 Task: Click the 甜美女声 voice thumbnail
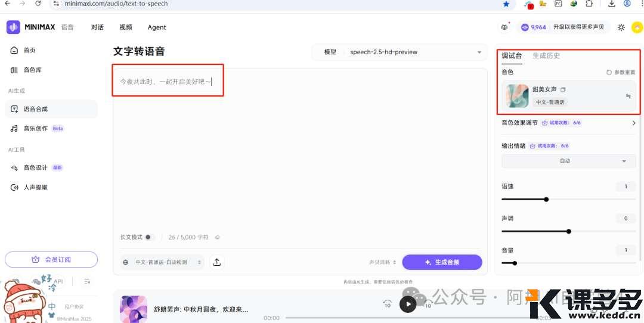(517, 96)
